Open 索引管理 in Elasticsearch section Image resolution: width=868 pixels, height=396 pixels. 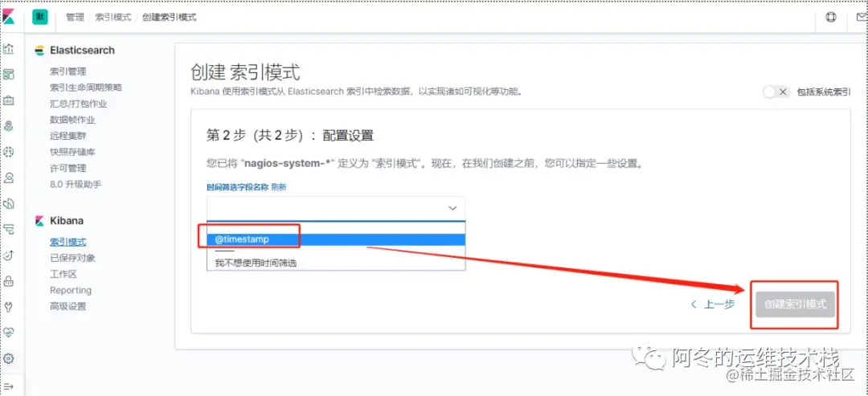click(68, 71)
